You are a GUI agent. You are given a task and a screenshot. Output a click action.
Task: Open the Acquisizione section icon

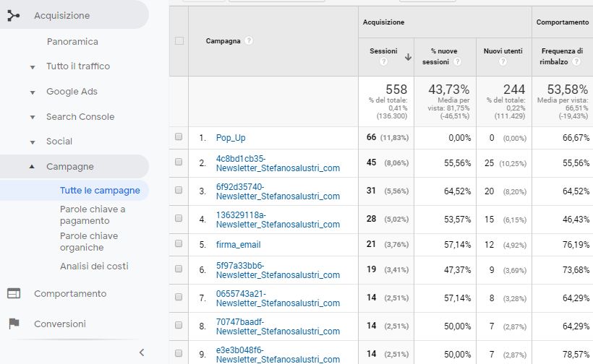click(x=13, y=15)
